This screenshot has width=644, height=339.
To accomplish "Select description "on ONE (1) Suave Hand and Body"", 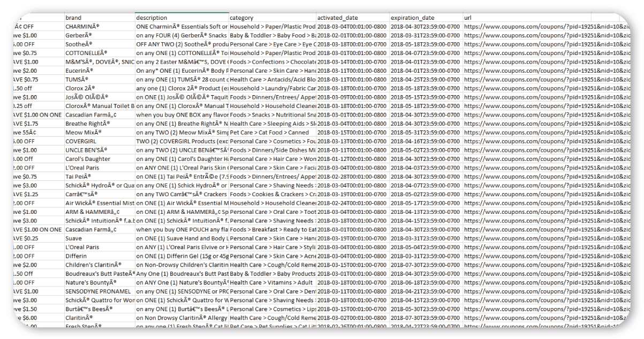I will coord(182,238).
